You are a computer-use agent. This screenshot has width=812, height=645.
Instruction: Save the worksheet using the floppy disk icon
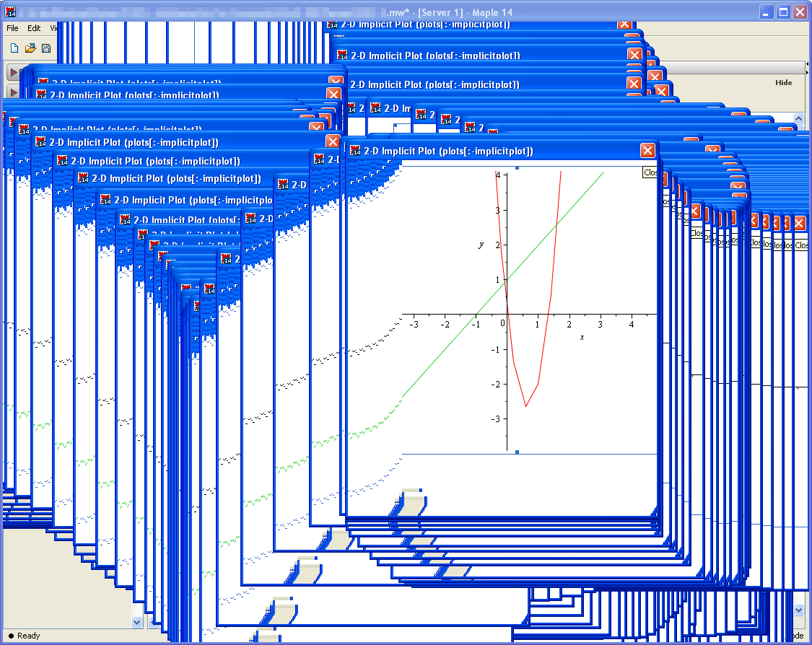coord(46,48)
